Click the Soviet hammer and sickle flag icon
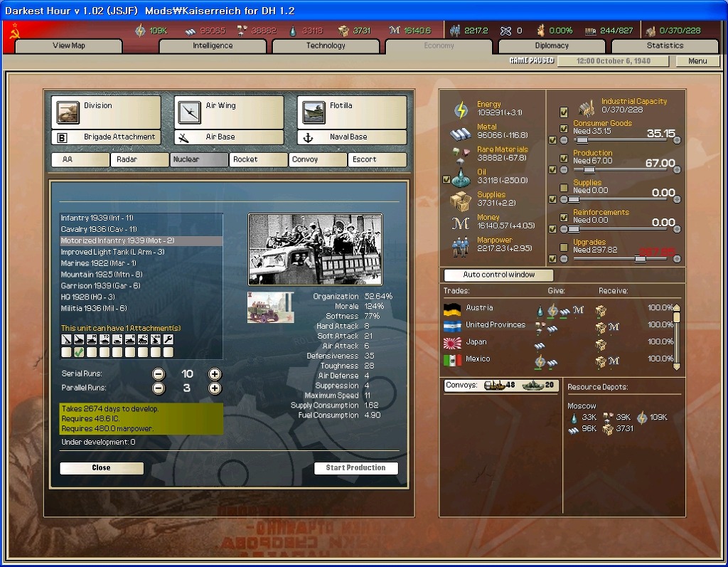Image resolution: width=728 pixels, height=567 pixels. click(15, 31)
